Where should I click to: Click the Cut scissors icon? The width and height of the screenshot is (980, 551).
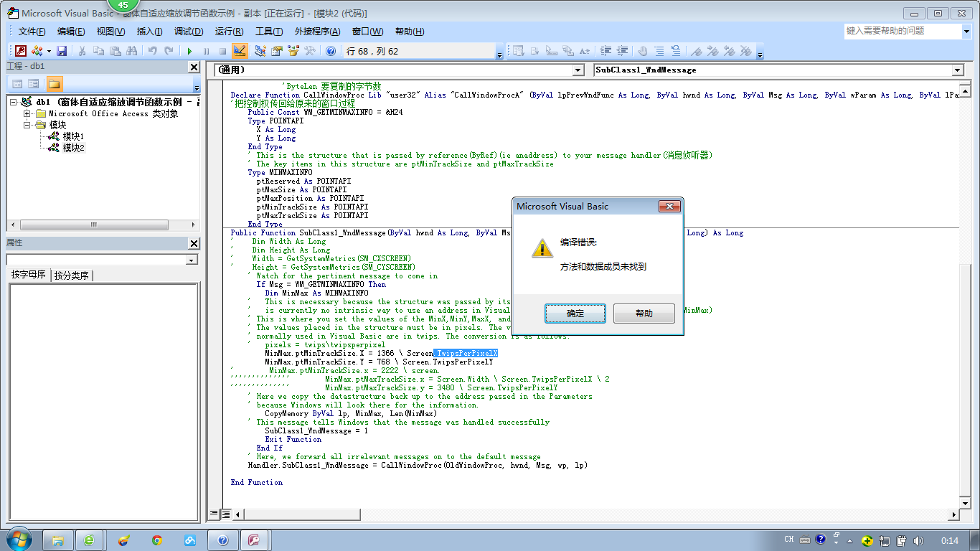point(82,51)
